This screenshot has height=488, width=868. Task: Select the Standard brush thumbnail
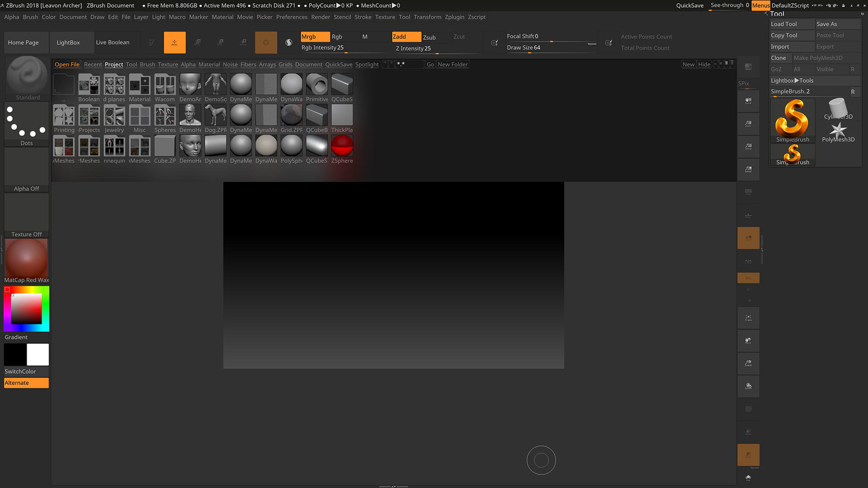[x=27, y=78]
